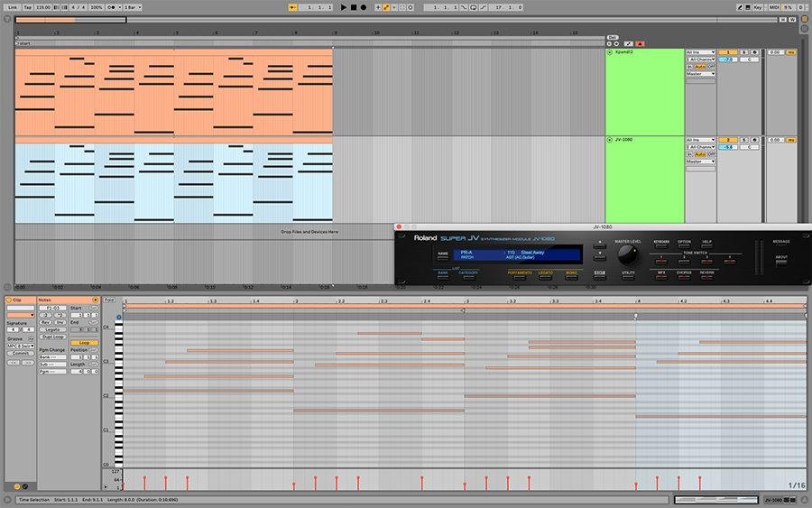Viewport: 812px width, 508px height.
Task: Click the Dupl.Loop button
Action: coord(53,337)
